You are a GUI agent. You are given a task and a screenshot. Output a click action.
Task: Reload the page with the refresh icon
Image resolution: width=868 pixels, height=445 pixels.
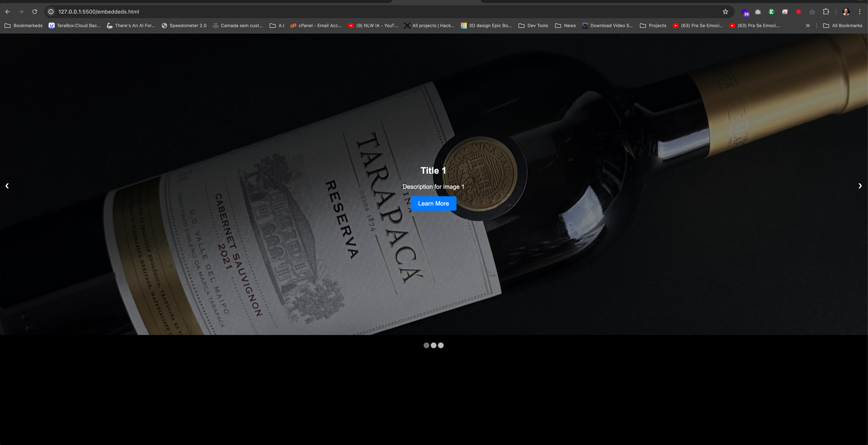click(x=35, y=12)
